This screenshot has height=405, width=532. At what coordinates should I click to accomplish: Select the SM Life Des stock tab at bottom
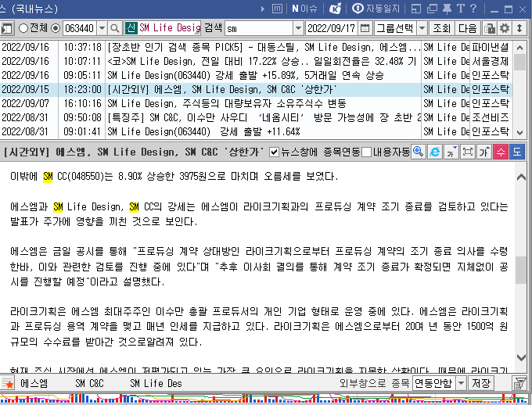156,384
